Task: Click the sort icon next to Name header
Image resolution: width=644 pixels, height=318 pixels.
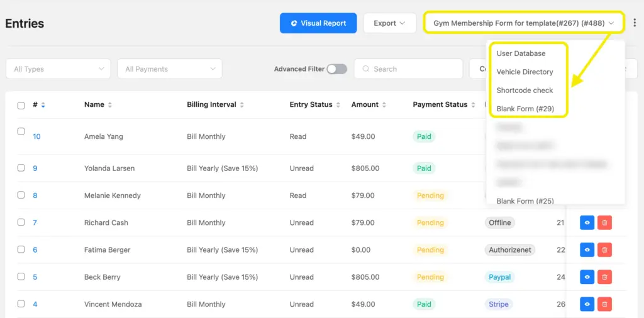Action: (110, 105)
